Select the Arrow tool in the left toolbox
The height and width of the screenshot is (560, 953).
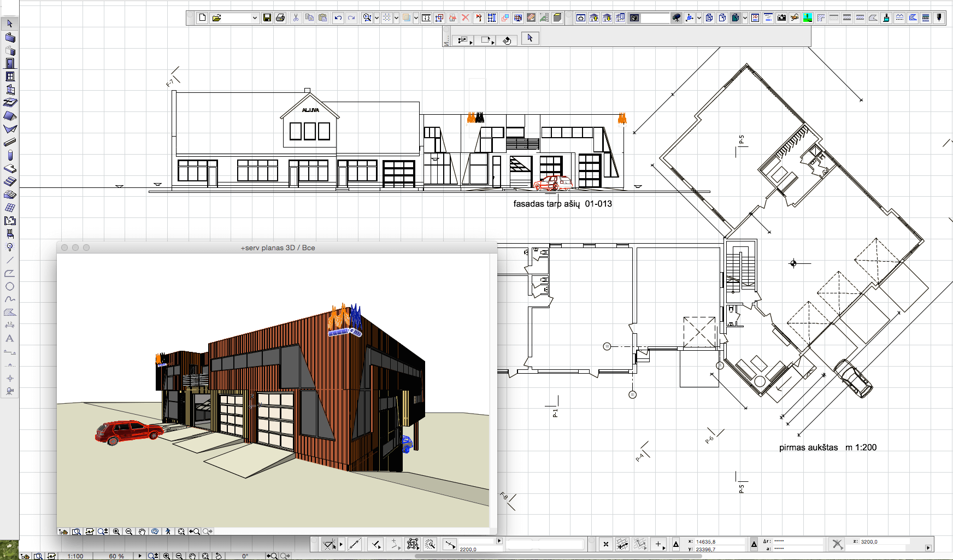10,23
